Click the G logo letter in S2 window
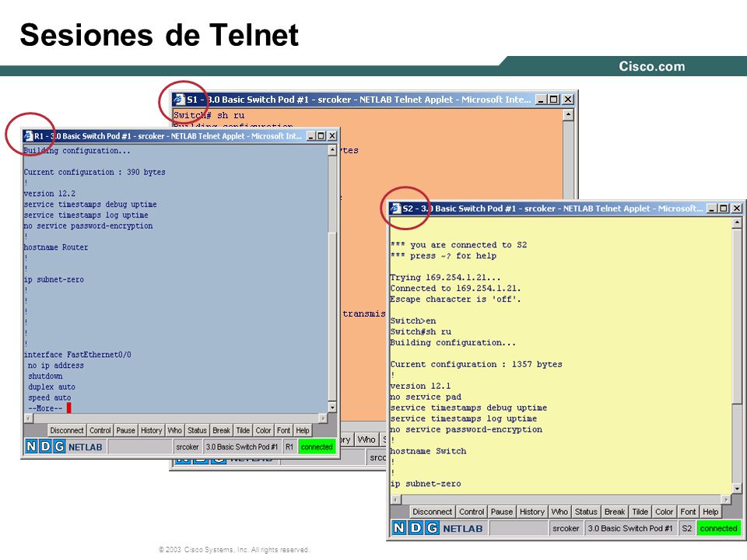This screenshot has width=747, height=560. point(432,528)
